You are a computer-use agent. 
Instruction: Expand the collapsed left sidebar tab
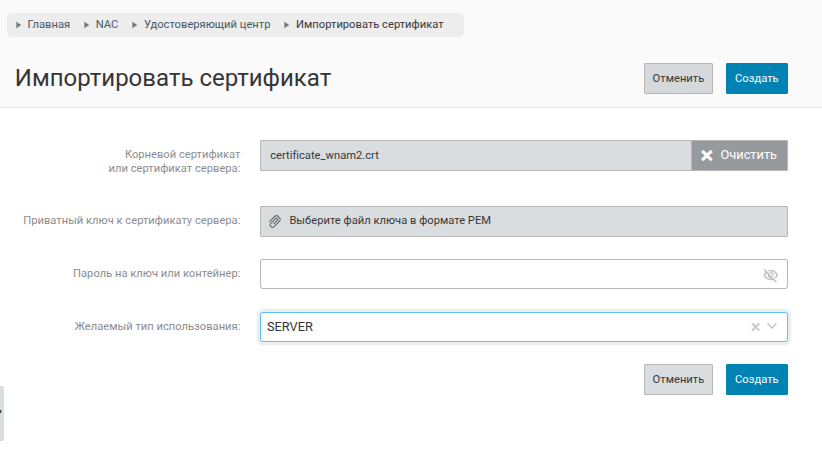2,412
